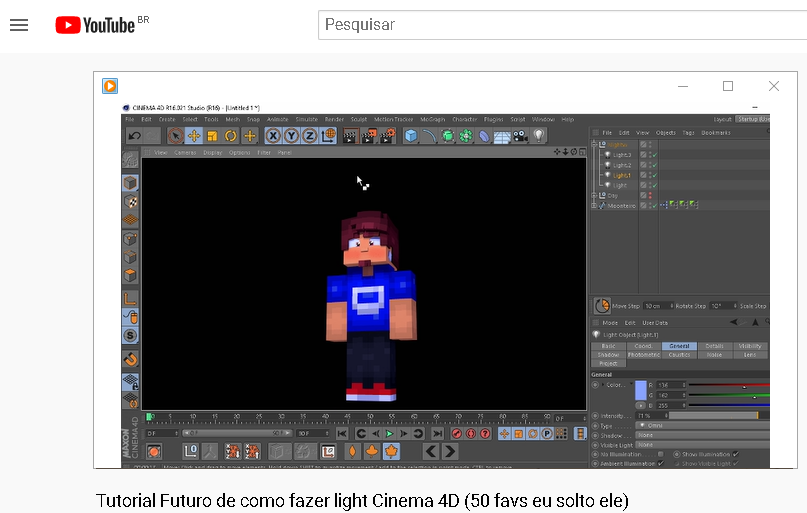Viewport: 807px width, 513px height.
Task: Activate the Scale tool
Action: pos(212,136)
